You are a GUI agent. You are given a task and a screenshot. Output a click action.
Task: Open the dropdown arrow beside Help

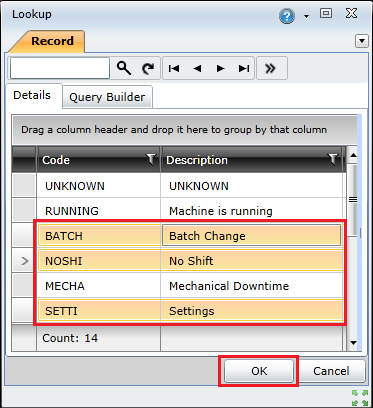(306, 16)
